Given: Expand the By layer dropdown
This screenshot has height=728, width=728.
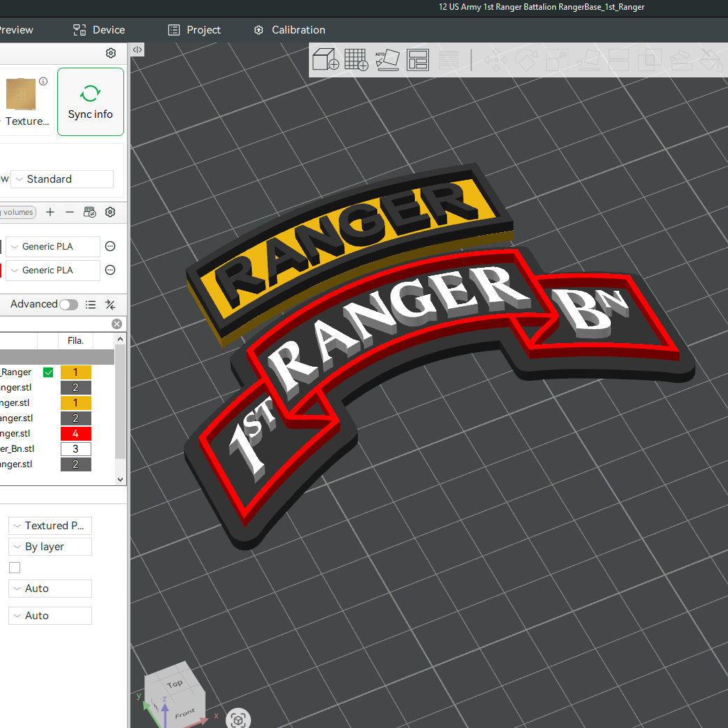Looking at the screenshot, I should tap(50, 547).
